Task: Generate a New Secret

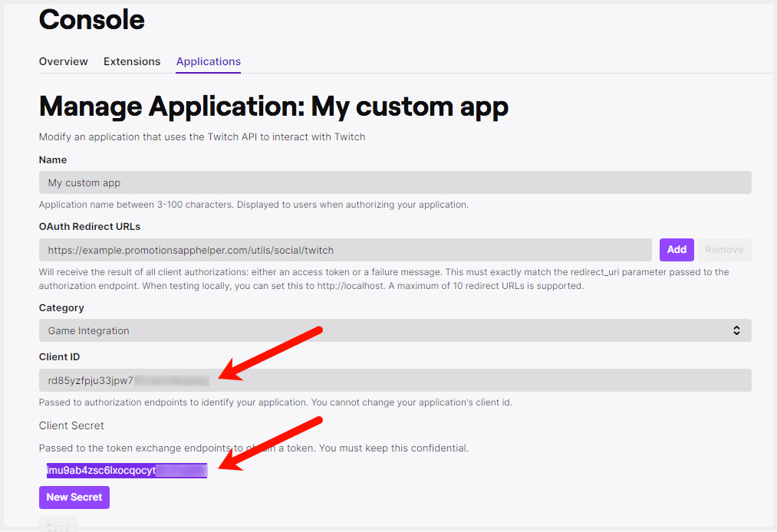Action: 74,498
